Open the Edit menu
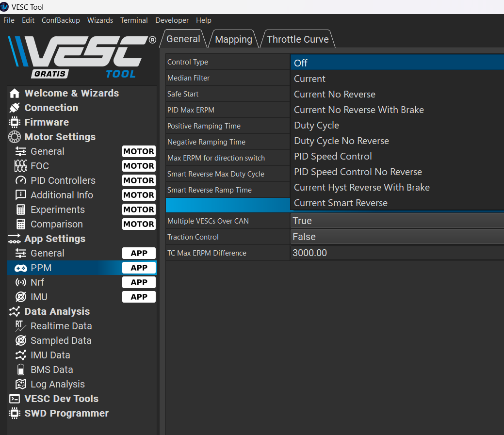 tap(28, 20)
